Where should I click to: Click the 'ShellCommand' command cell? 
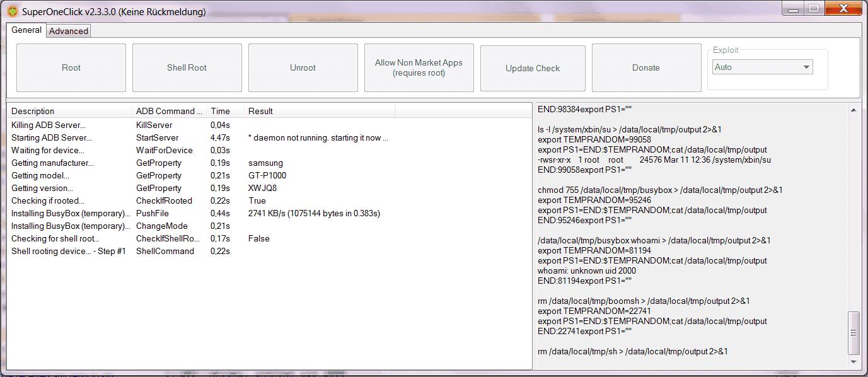tap(165, 251)
